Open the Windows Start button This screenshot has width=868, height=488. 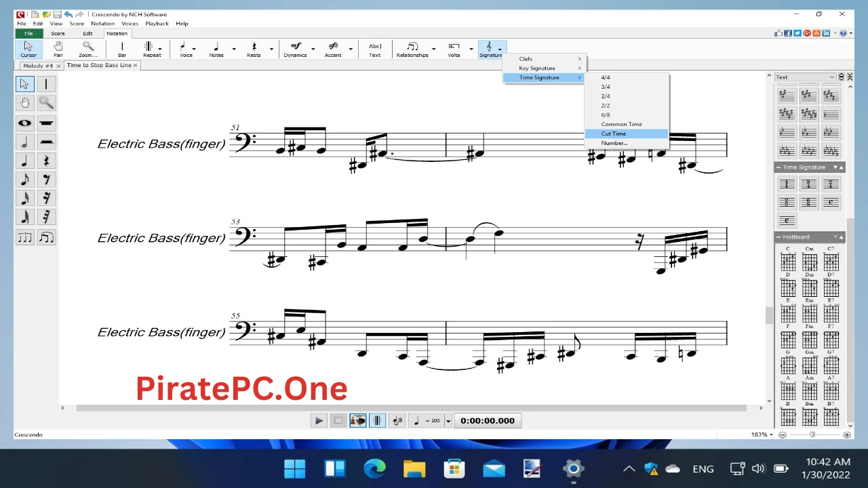point(295,468)
